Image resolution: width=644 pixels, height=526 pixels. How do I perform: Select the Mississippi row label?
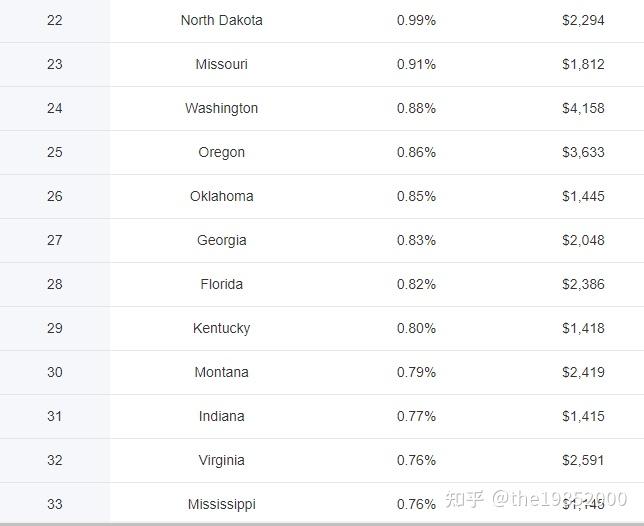[222, 504]
